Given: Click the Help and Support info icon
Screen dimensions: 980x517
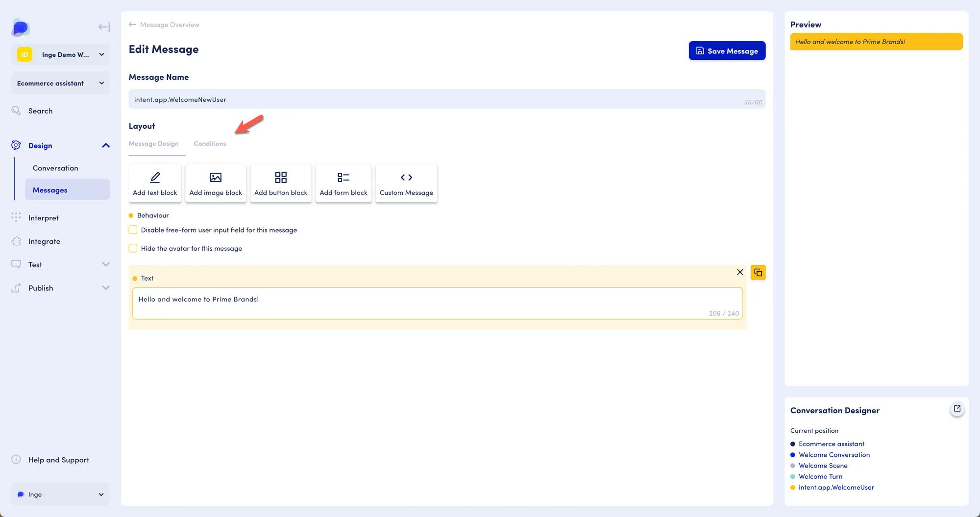Looking at the screenshot, I should click(16, 459).
